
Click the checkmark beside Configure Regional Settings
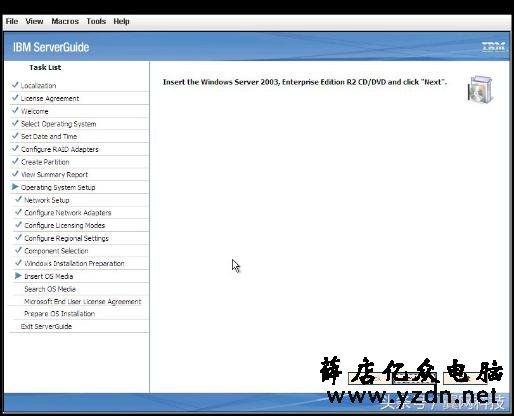18,237
